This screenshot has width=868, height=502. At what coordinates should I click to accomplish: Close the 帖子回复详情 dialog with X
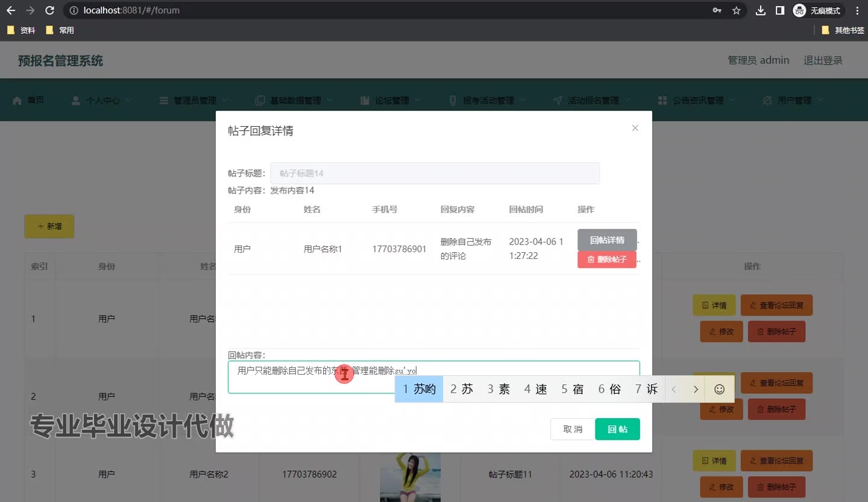point(635,128)
